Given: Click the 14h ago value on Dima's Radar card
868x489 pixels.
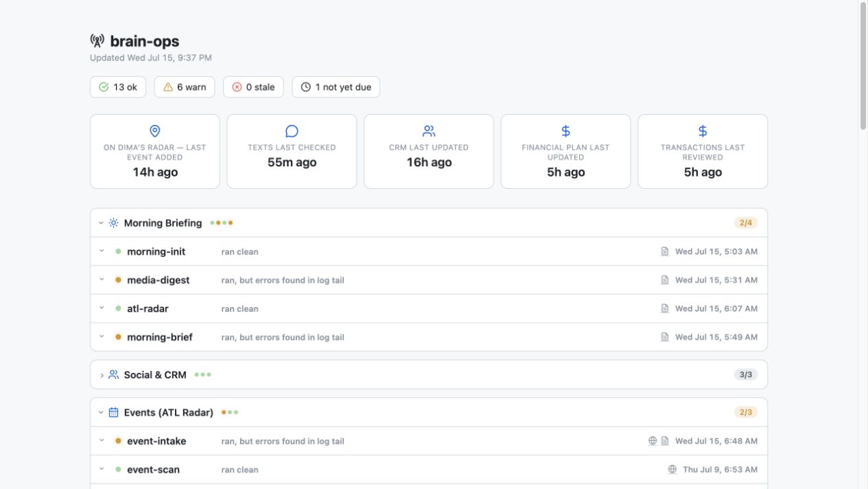Looking at the screenshot, I should [x=155, y=172].
